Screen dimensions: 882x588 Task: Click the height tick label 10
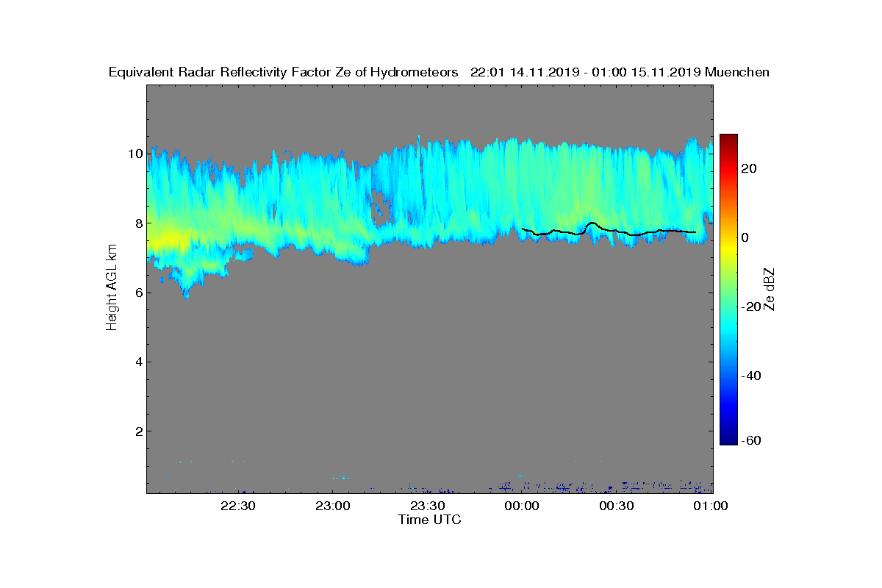pyautogui.click(x=135, y=154)
